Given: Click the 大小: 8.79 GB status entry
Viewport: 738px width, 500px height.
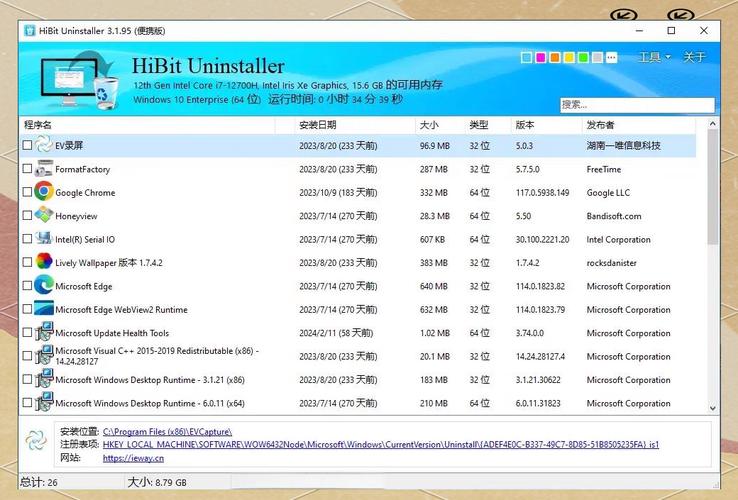Looking at the screenshot, I should 157,482.
